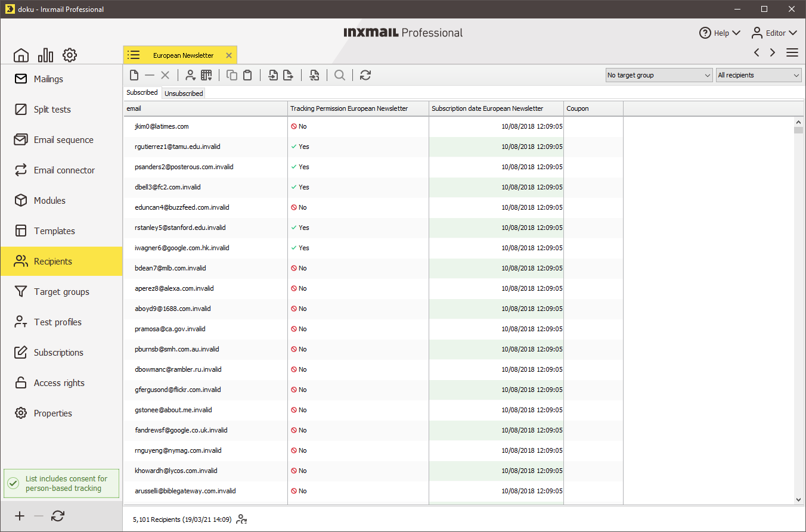Open the reports bar chart icon
This screenshot has height=532, width=806.
45,55
